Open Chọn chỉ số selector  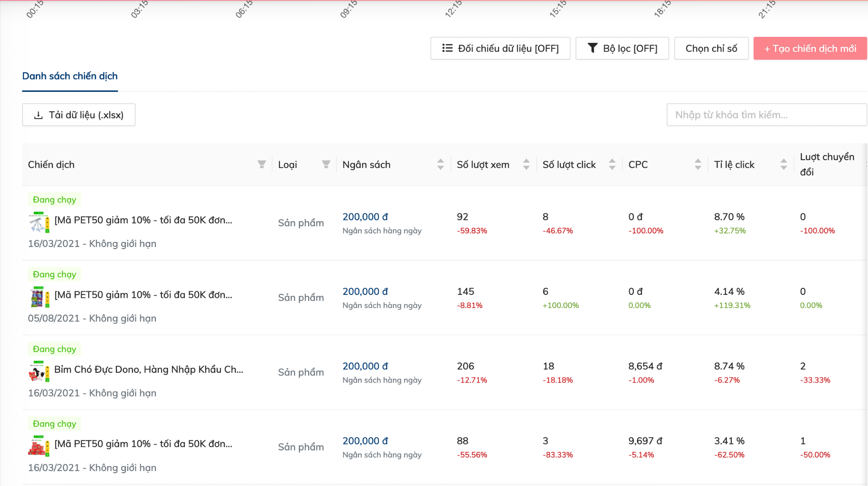(711, 48)
